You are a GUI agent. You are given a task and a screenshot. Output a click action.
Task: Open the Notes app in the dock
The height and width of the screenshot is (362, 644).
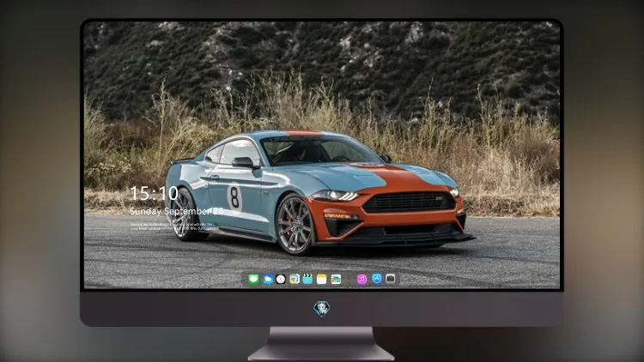point(322,279)
